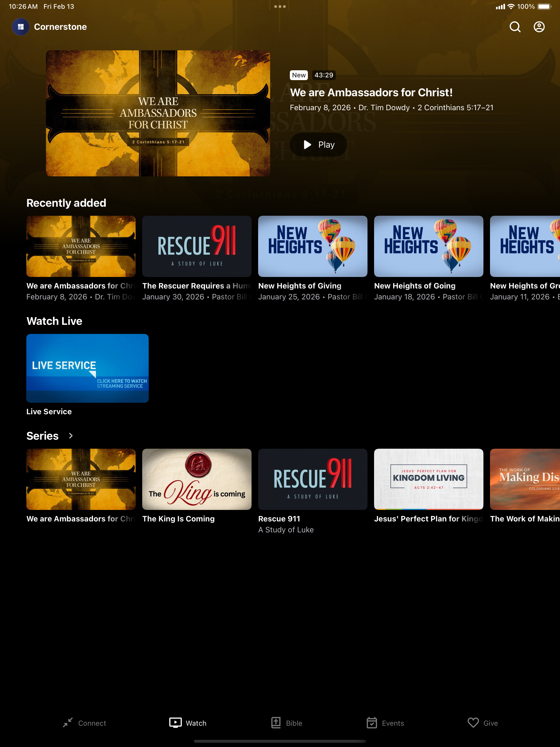Click the 'Watch Live' heading
This screenshot has height=747, width=560.
click(54, 321)
